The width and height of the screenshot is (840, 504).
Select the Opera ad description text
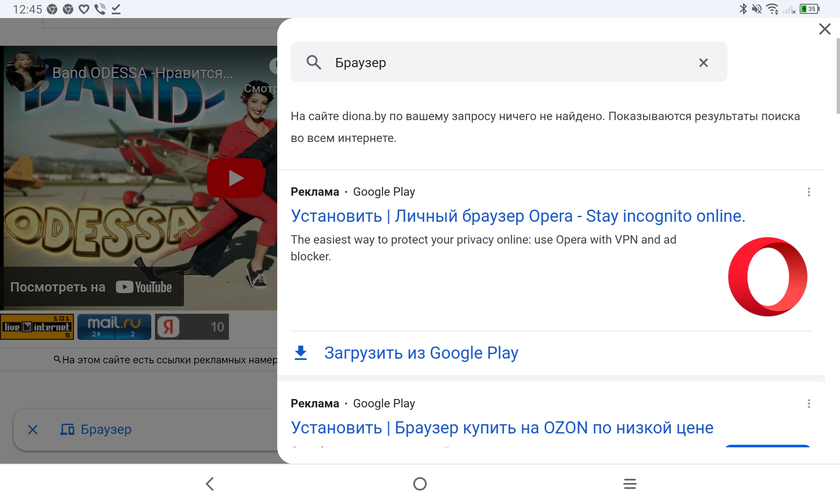(483, 248)
